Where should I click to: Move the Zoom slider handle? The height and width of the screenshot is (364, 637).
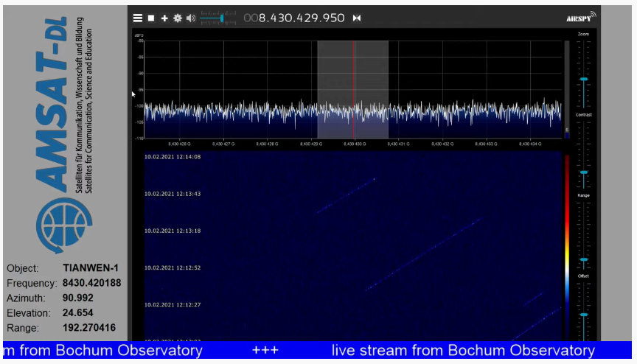(584, 79)
